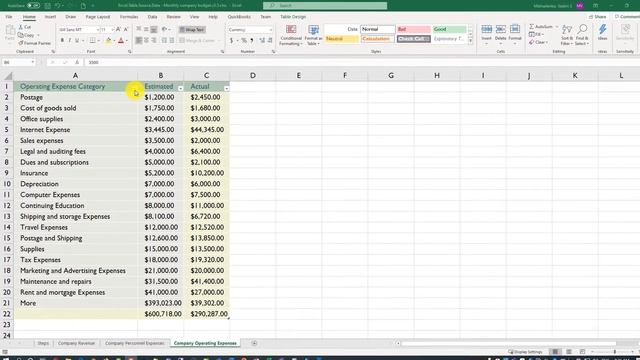Click the yellow Fill Color swatch
The height and width of the screenshot is (360, 640).
pyautogui.click(x=108, y=40)
